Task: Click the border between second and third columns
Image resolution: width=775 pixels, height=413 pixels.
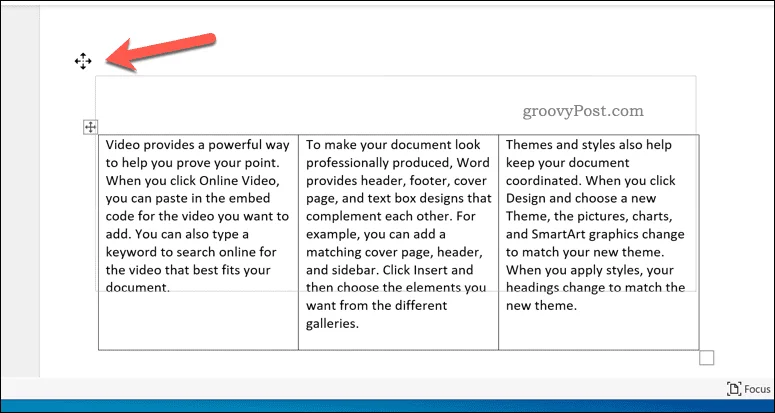Action: pos(499,242)
